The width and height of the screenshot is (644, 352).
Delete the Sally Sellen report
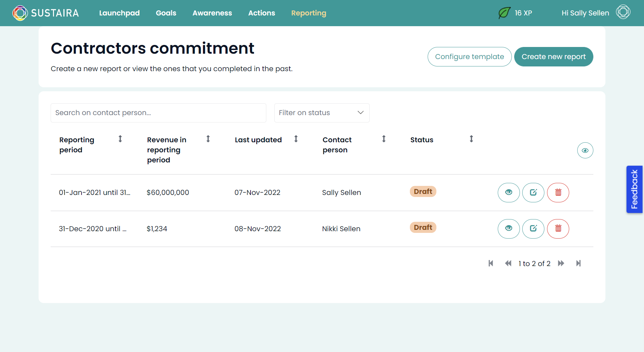pyautogui.click(x=558, y=193)
